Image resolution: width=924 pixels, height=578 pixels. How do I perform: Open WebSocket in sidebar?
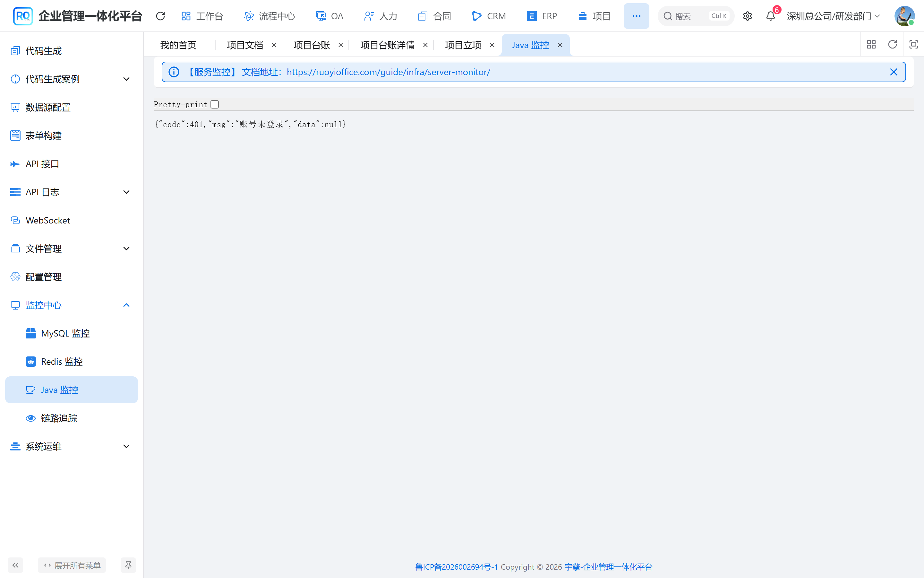[x=72, y=221]
